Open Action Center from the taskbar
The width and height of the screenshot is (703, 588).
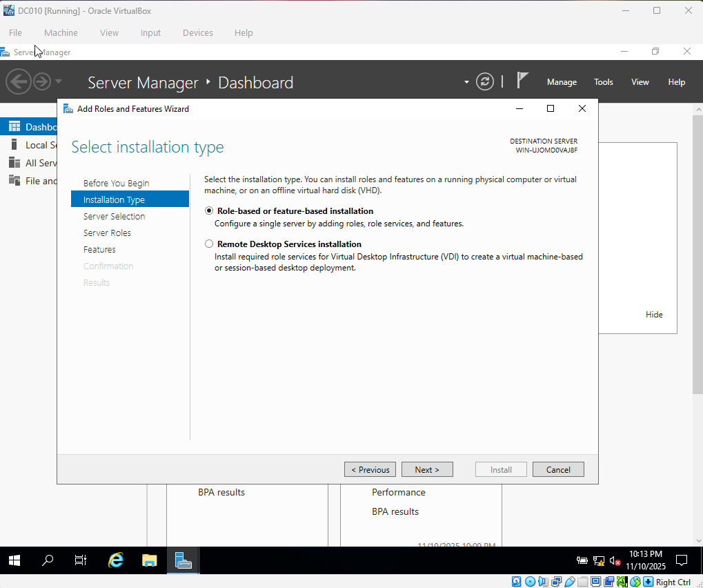pos(681,561)
